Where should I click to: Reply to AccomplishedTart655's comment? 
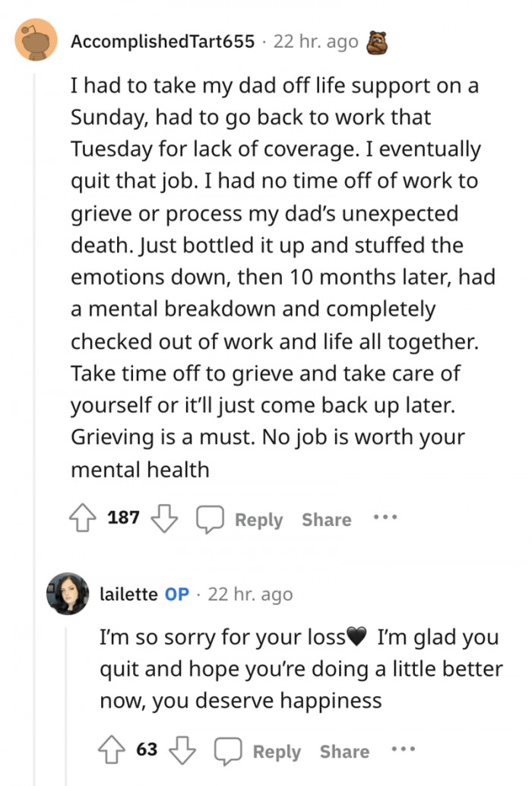coord(258,520)
